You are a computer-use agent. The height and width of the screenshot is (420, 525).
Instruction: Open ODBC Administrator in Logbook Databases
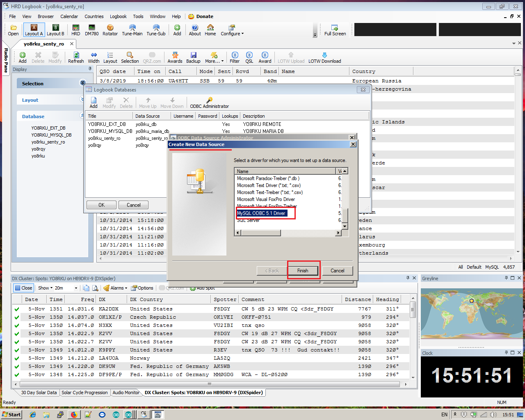pos(209,103)
